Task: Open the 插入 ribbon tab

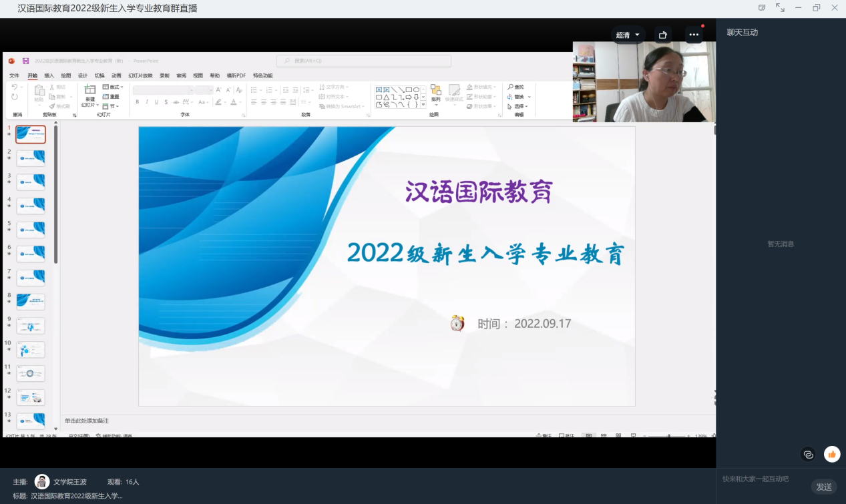Action: click(x=49, y=75)
